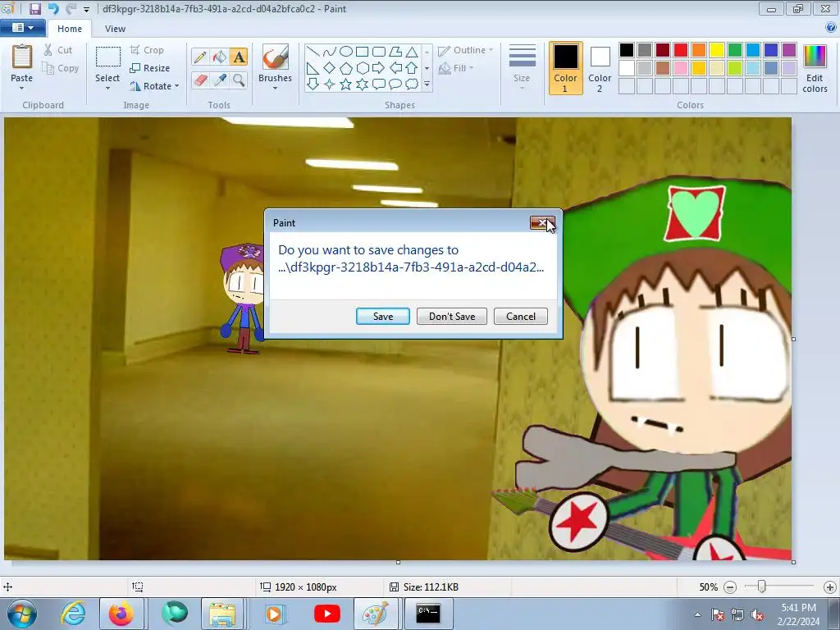This screenshot has width=840, height=630.
Task: Click Cancel in the Paint dialog
Action: pyautogui.click(x=521, y=316)
